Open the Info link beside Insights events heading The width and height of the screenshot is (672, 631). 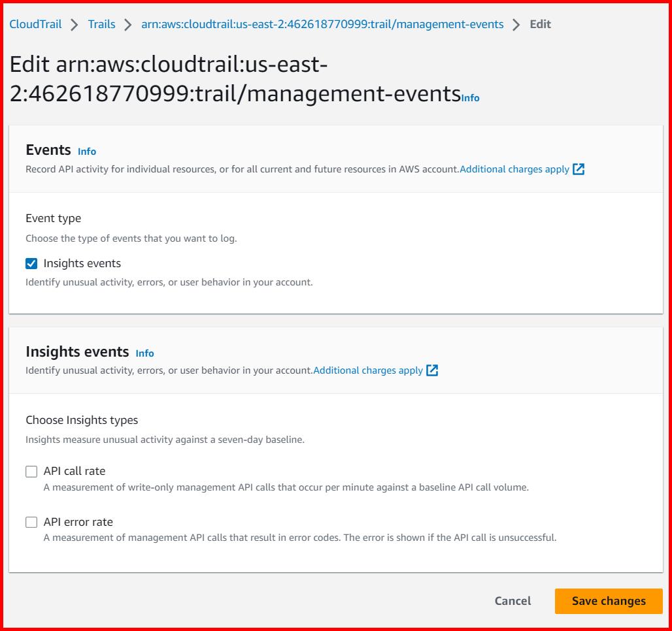click(x=144, y=353)
